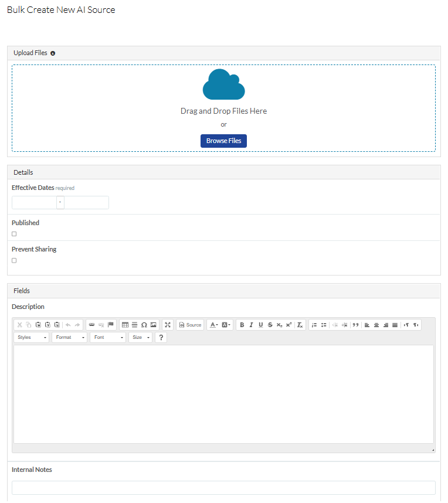Enable the Published checkbox

(14, 234)
